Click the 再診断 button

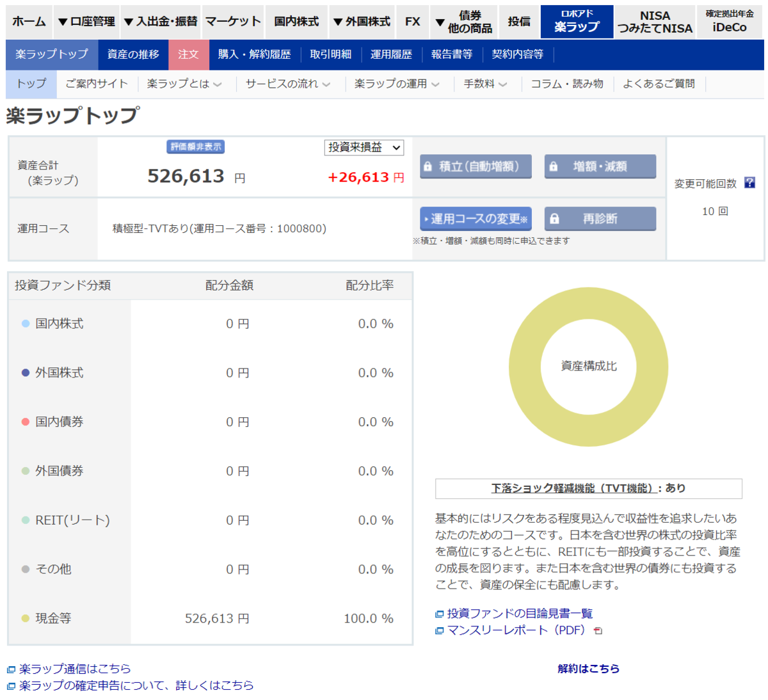pos(600,219)
